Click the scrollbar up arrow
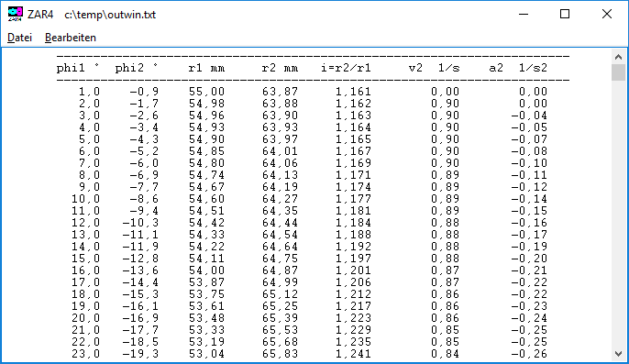 618,57
